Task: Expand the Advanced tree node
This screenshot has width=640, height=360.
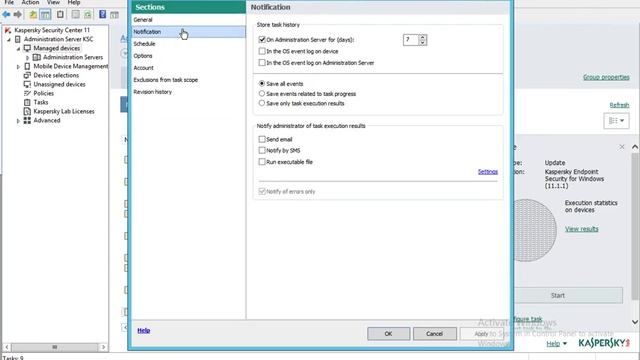Action: coord(18,121)
